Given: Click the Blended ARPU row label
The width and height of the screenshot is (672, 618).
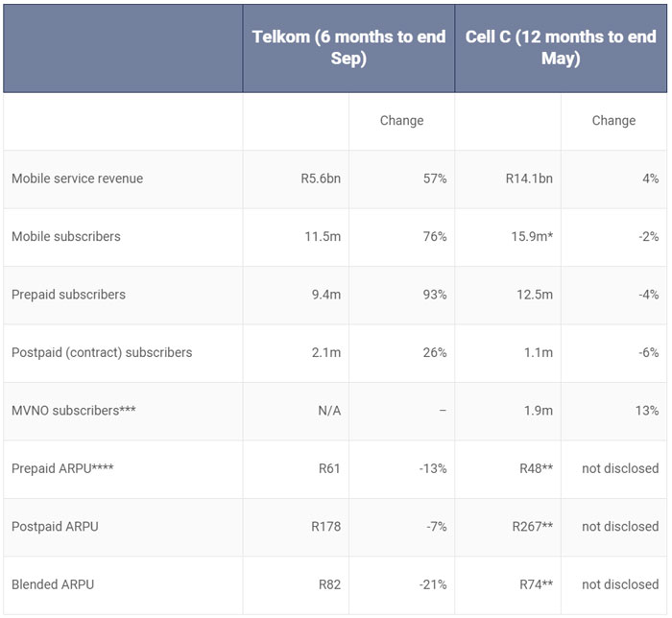Looking at the screenshot, I should click(x=53, y=584).
